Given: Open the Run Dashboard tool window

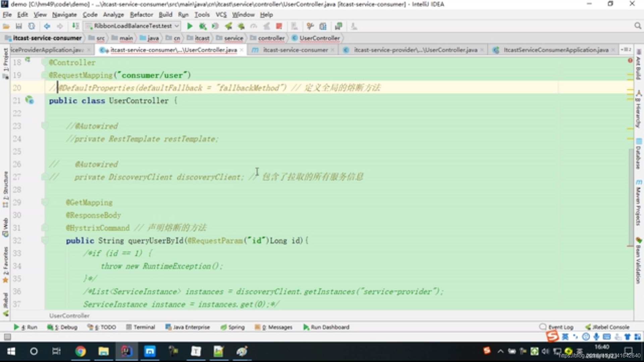Looking at the screenshot, I should point(326,327).
